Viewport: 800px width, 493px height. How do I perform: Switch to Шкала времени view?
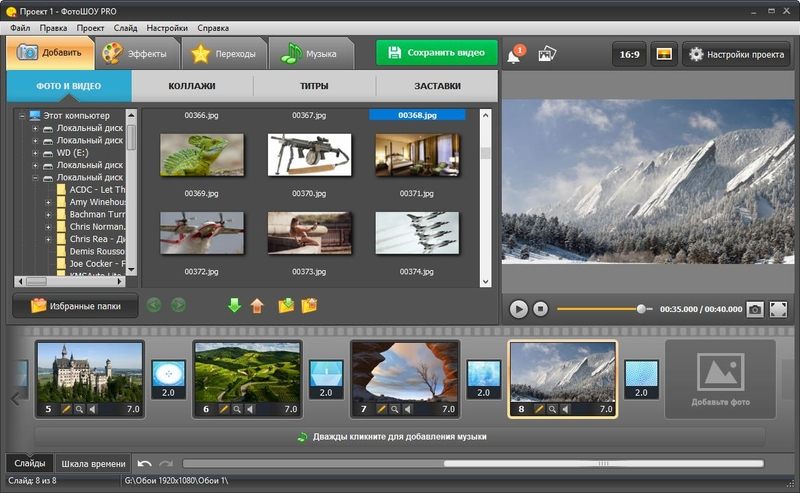[93, 463]
